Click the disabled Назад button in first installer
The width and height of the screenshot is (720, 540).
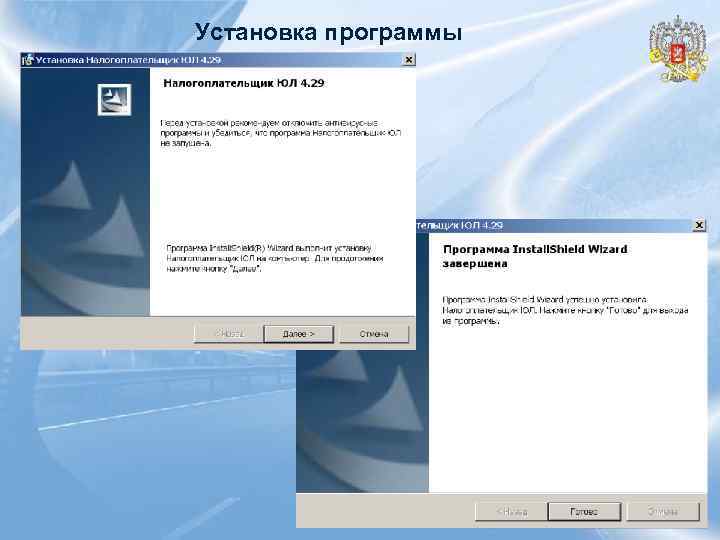[x=229, y=334]
